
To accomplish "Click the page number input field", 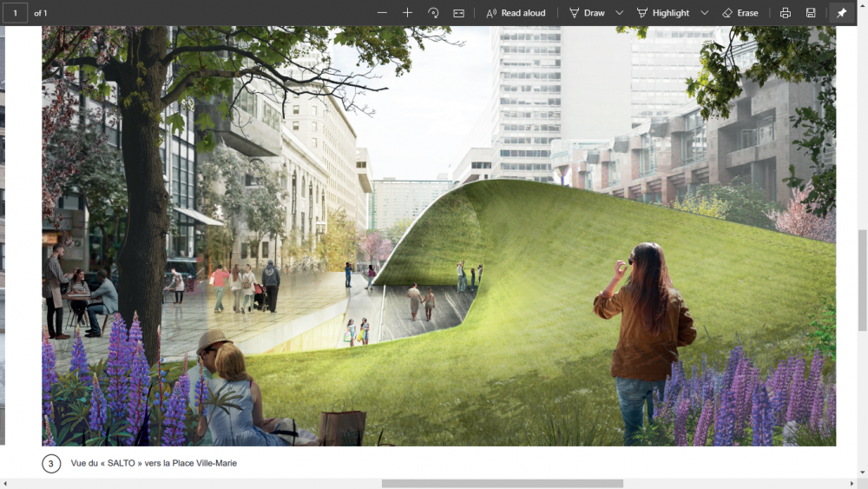I will [15, 13].
